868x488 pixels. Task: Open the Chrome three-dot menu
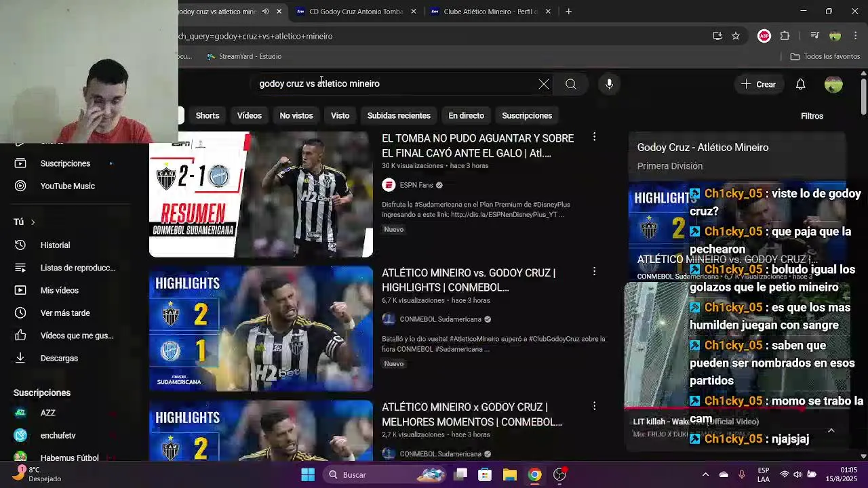[856, 36]
